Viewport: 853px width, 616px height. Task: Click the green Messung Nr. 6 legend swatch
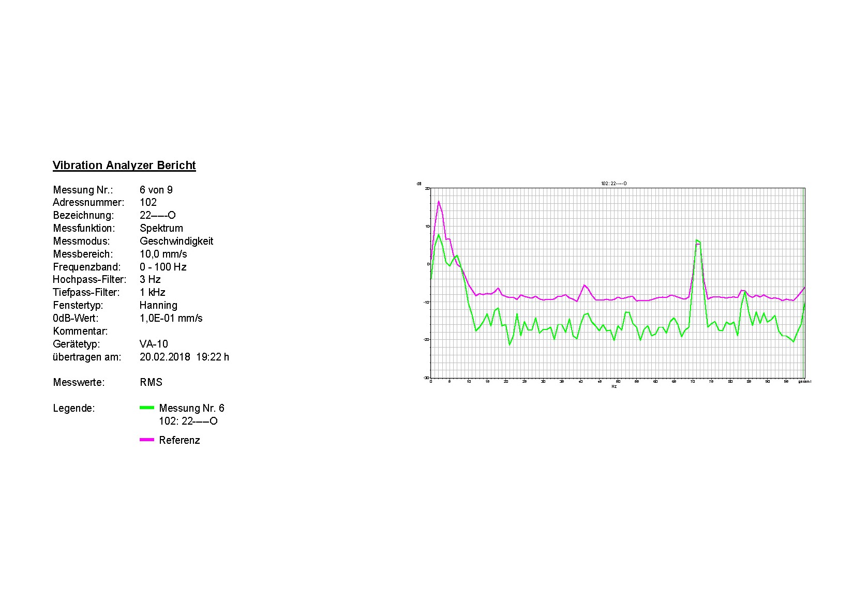point(147,408)
